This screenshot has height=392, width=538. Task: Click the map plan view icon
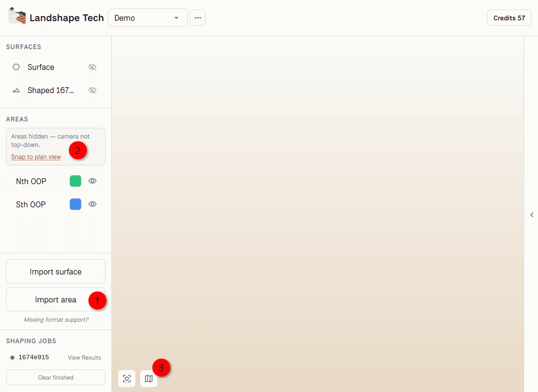click(x=149, y=378)
